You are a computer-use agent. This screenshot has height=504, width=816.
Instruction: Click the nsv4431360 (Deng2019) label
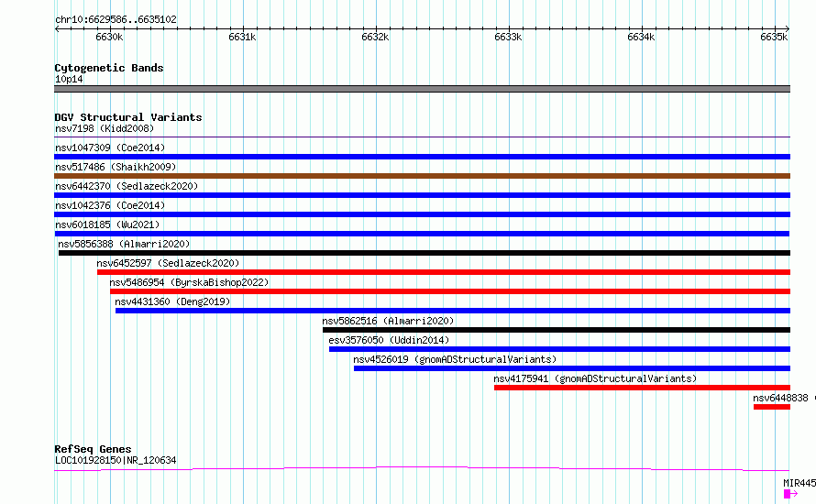pos(172,301)
